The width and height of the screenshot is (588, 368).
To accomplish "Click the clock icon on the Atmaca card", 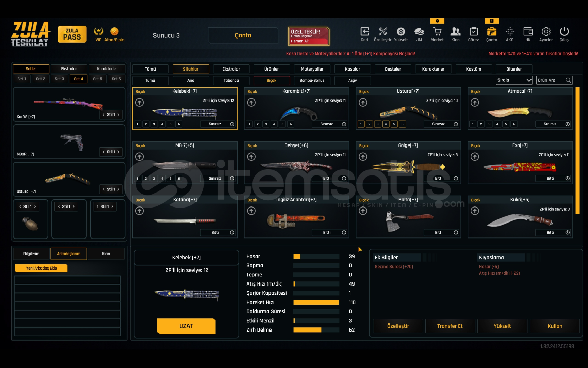I will pos(568,124).
